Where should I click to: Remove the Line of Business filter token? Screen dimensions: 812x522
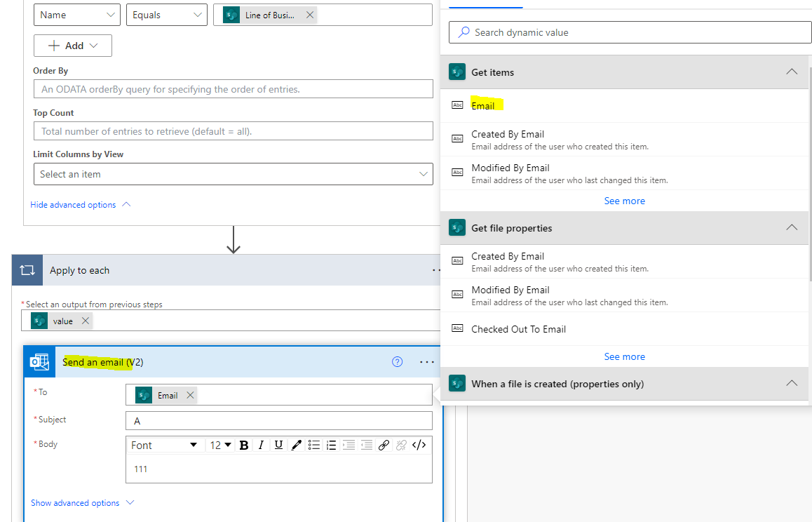310,15
